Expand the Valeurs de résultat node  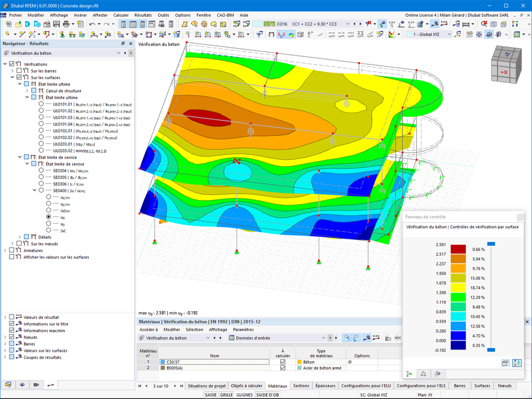tap(5, 317)
